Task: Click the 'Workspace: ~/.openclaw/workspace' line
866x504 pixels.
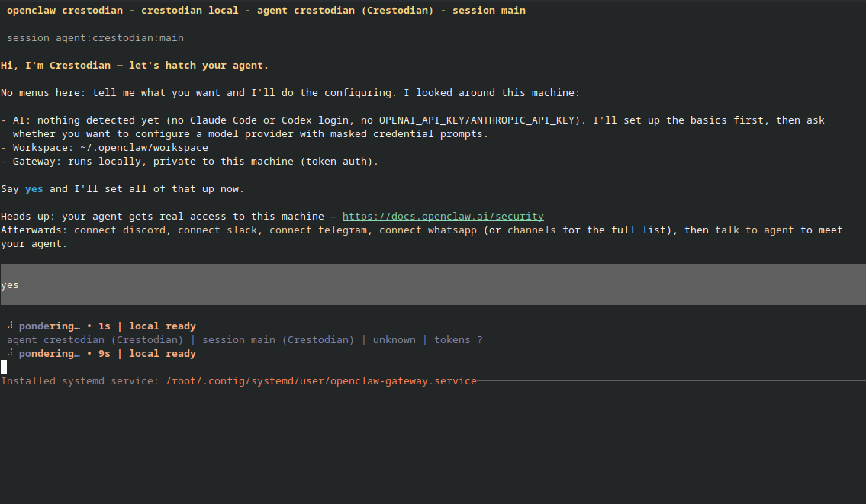Action: pos(105,148)
